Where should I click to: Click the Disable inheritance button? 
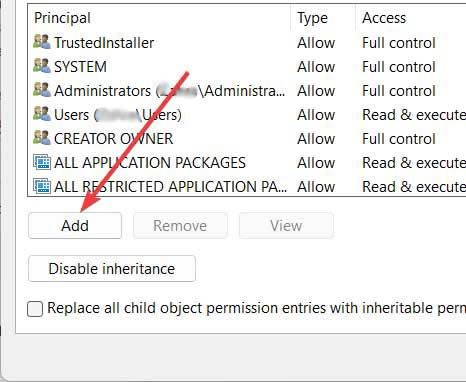pyautogui.click(x=112, y=269)
